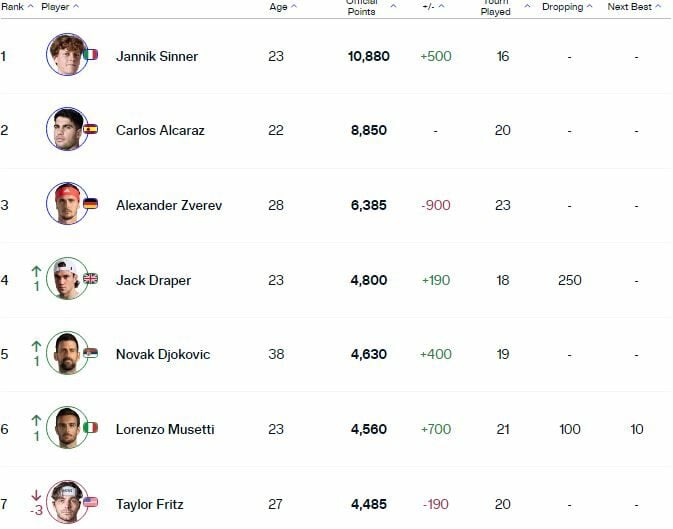Click Taylor Fritz's player photo
673x529 pixels.
pos(67,502)
